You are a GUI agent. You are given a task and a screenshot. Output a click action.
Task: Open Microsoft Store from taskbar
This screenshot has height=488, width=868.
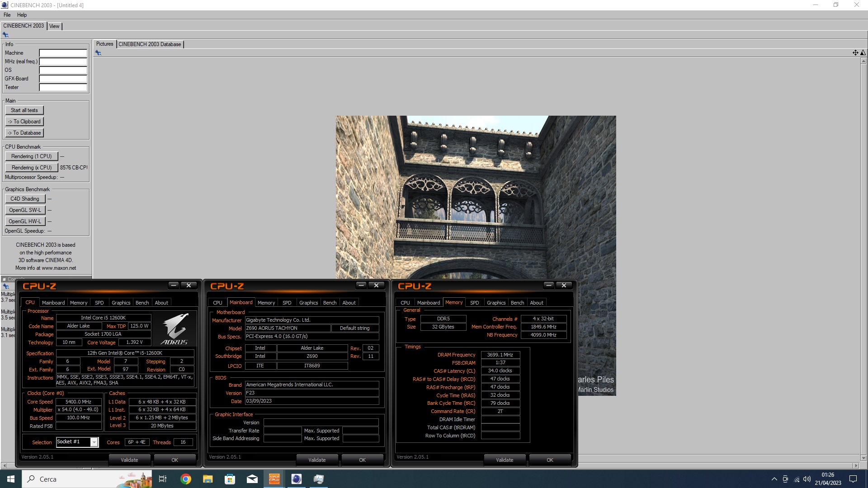(230, 479)
